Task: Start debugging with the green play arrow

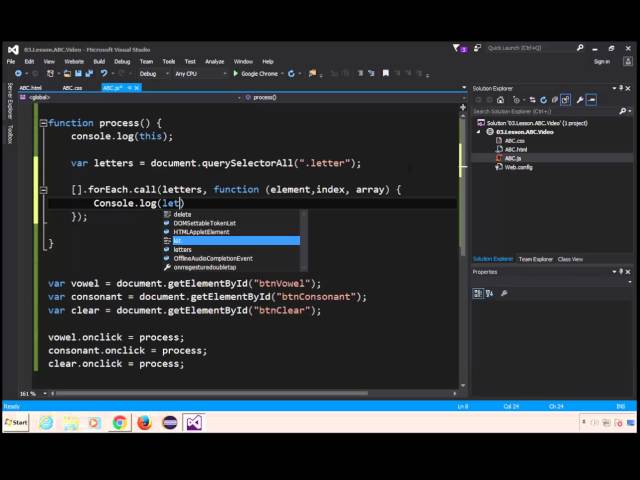Action: coord(236,73)
